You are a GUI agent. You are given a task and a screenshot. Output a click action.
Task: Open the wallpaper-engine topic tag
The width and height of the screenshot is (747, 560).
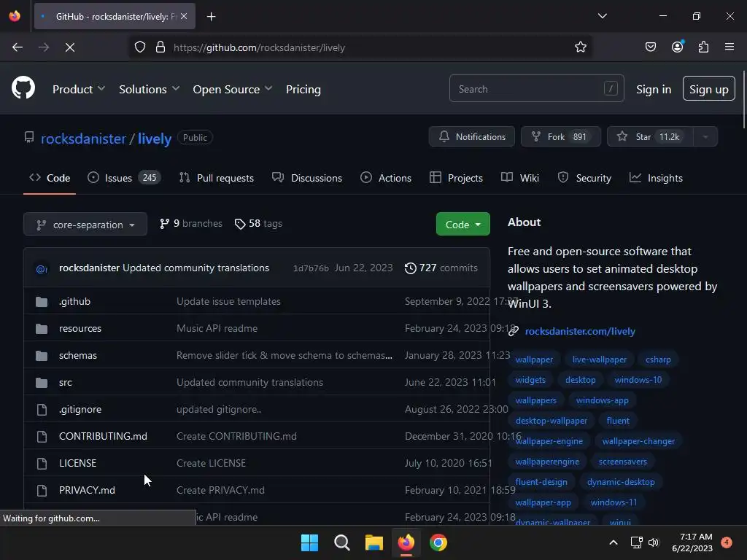(549, 441)
